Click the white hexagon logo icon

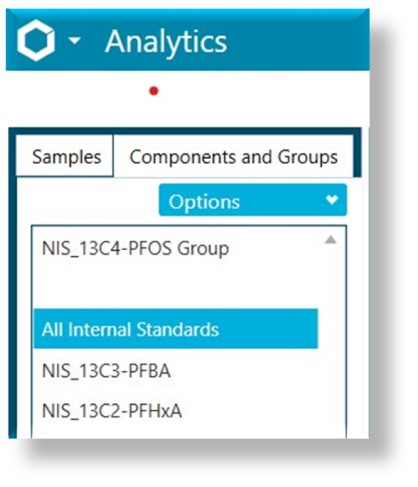point(36,40)
